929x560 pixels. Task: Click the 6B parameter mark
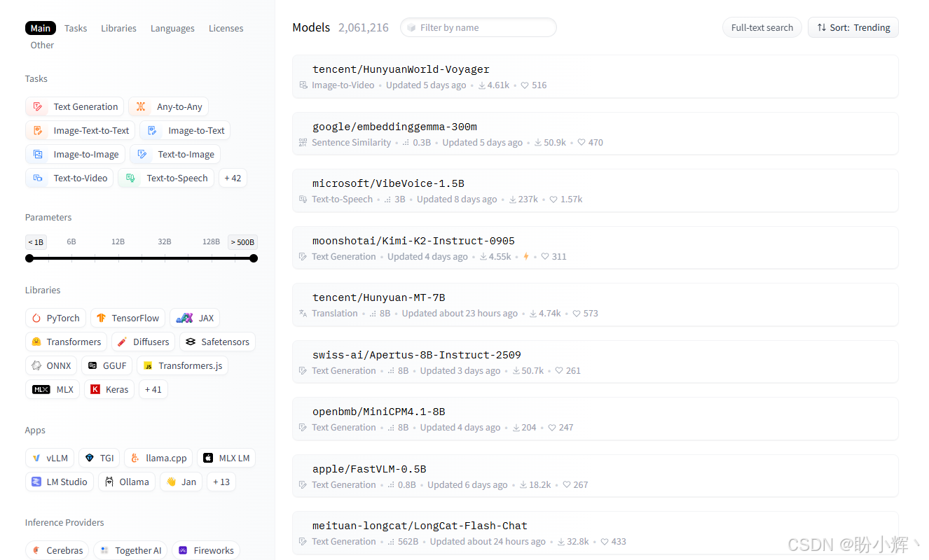tap(71, 241)
